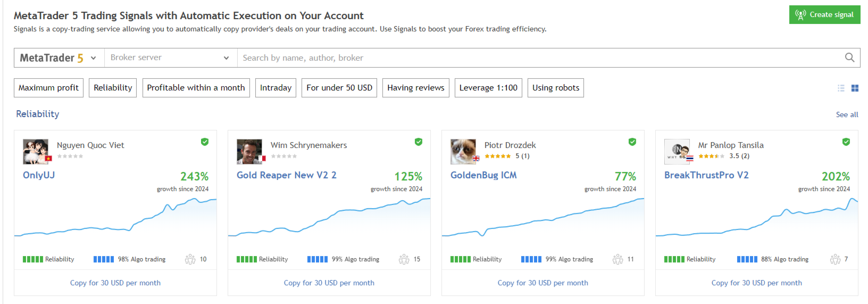Click the Create signal button
868x304 pixels.
[x=824, y=15]
